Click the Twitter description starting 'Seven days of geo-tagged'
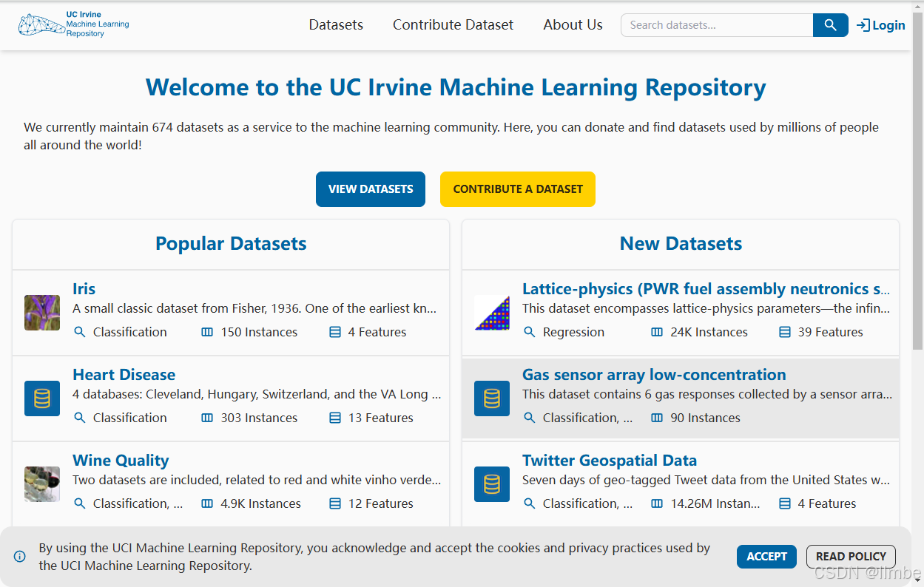 [x=707, y=480]
